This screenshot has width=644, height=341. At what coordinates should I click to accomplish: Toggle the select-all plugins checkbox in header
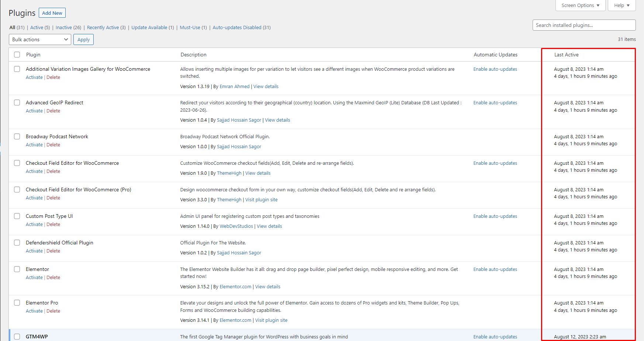pos(17,55)
